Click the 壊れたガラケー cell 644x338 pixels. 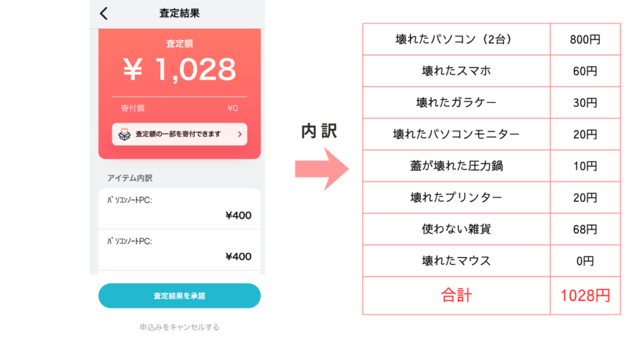click(456, 102)
